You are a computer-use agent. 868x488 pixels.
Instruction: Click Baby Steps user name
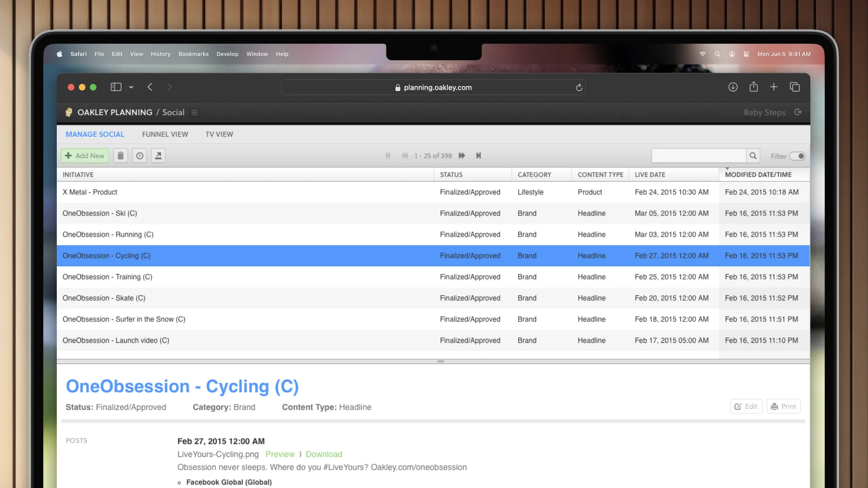[765, 112]
